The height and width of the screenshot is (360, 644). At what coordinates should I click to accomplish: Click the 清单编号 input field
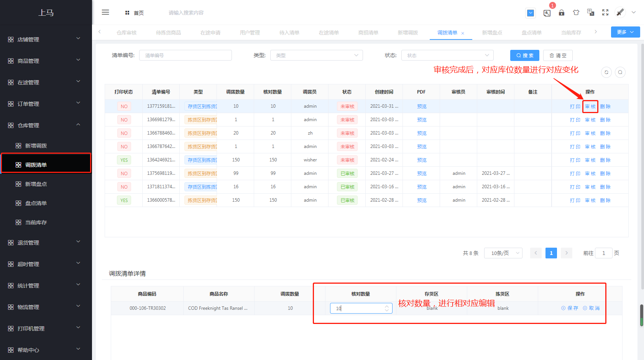pyautogui.click(x=186, y=55)
